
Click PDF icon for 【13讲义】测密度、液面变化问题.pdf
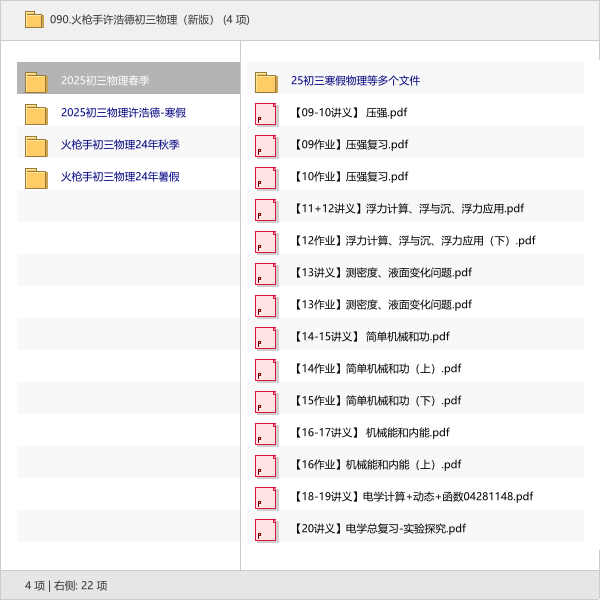[266, 273]
